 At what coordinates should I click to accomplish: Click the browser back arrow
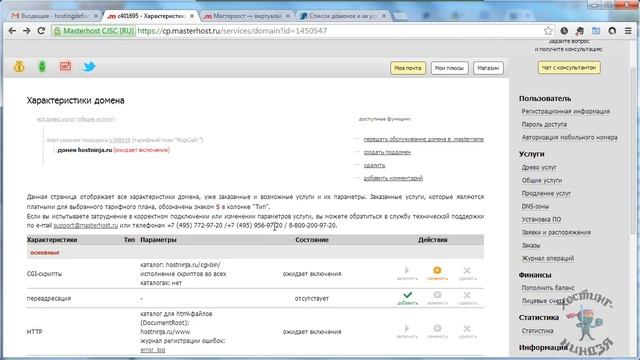12,31
